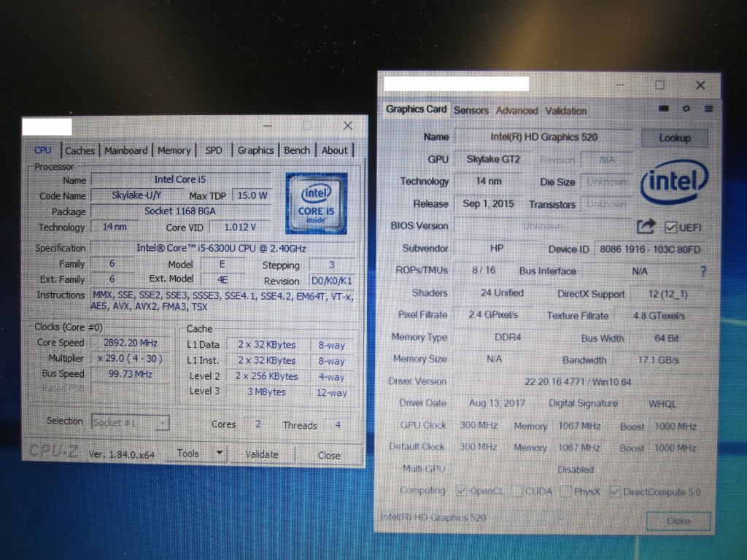The width and height of the screenshot is (747, 560).
Task: Click the Bandwidth value 17.1 GB/s
Action: (658, 360)
